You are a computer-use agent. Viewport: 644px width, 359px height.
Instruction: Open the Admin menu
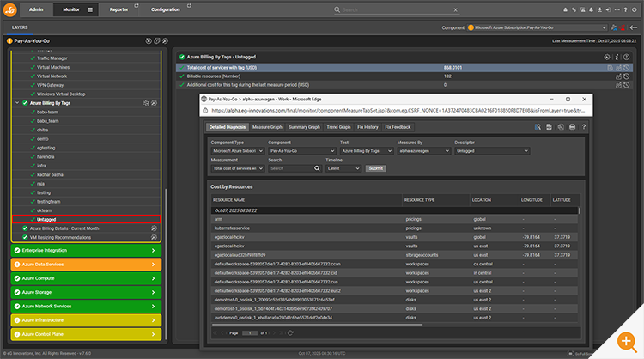[x=36, y=9]
